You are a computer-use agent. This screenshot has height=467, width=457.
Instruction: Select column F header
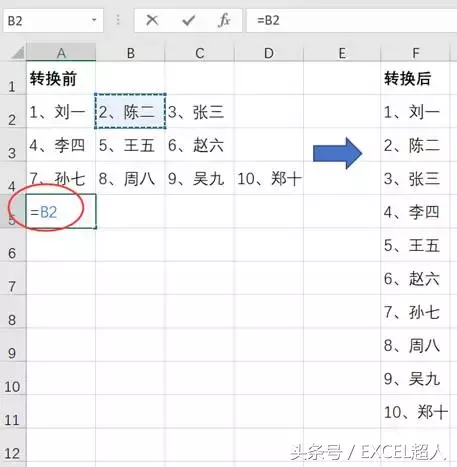click(x=416, y=53)
